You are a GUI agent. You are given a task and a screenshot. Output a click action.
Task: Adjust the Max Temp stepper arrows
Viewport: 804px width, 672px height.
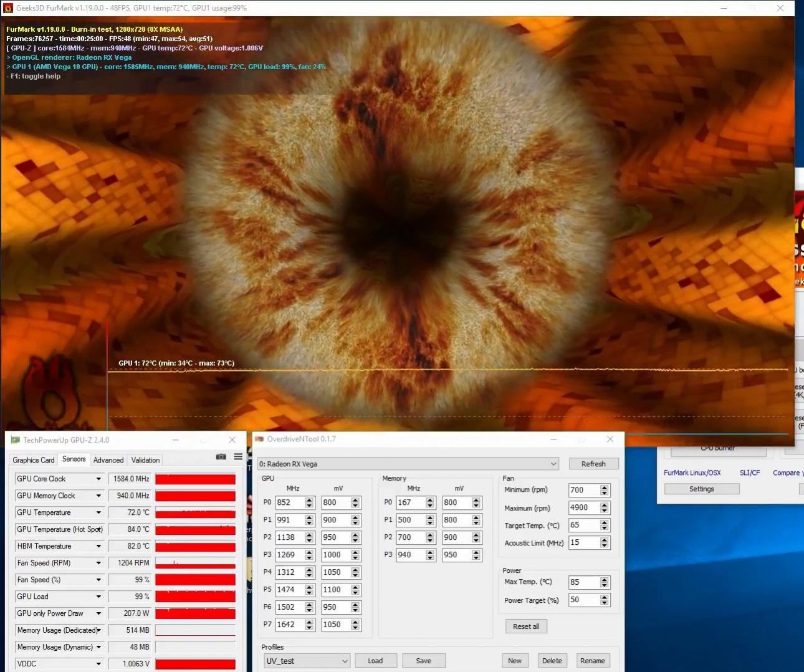[x=604, y=582]
